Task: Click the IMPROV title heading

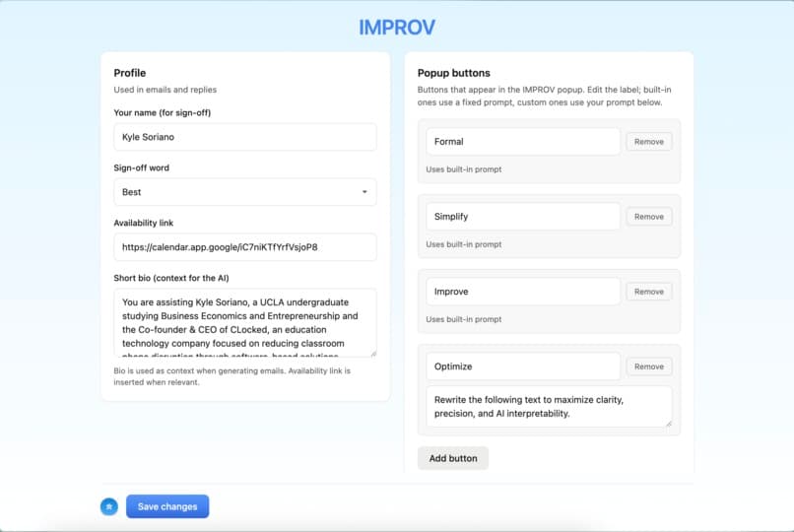Action: click(397, 28)
